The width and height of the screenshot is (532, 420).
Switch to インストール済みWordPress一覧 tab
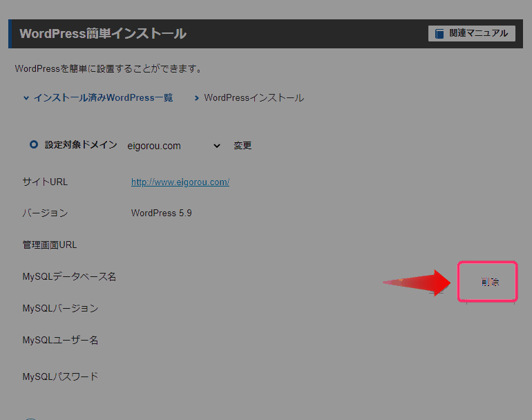97,98
